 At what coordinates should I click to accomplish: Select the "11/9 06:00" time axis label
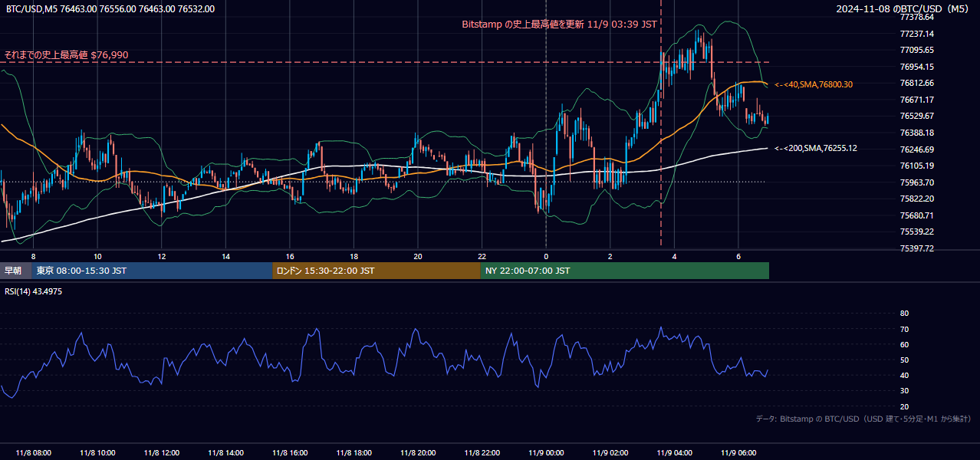tap(738, 453)
